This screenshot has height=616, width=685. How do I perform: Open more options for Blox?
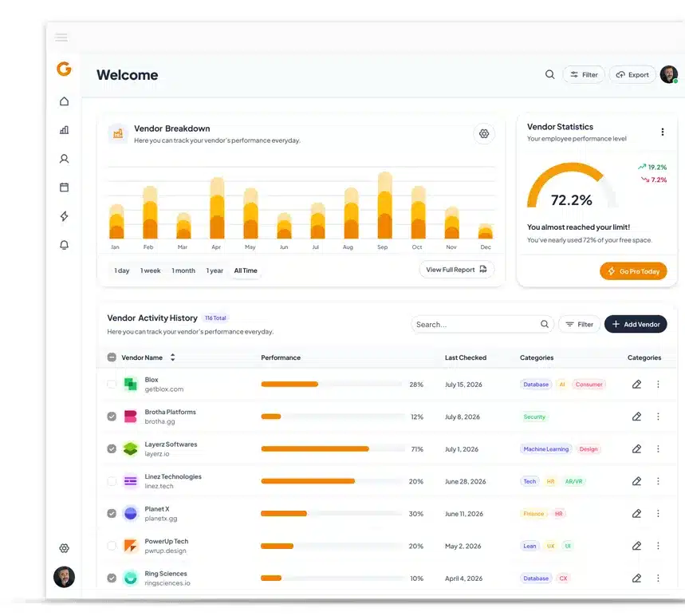point(658,385)
